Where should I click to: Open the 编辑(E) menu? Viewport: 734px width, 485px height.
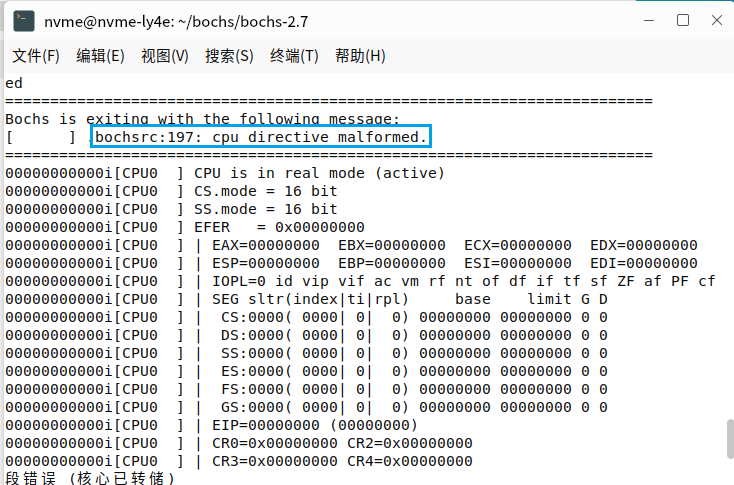[100, 56]
